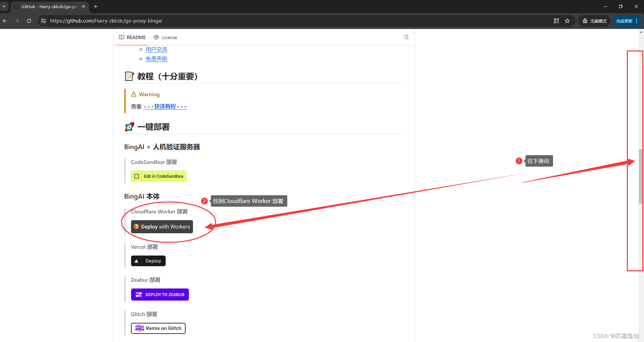This screenshot has height=342, width=644.
Task: Click the DEPLOY TO ZEABUR button
Action: 160,294
